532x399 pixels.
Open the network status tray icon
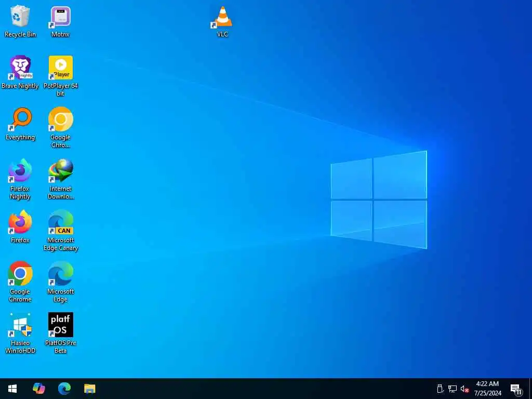tap(453, 389)
